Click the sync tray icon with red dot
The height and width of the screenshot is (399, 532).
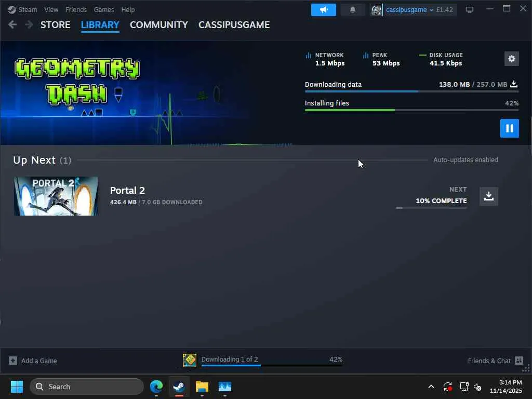pos(447,387)
